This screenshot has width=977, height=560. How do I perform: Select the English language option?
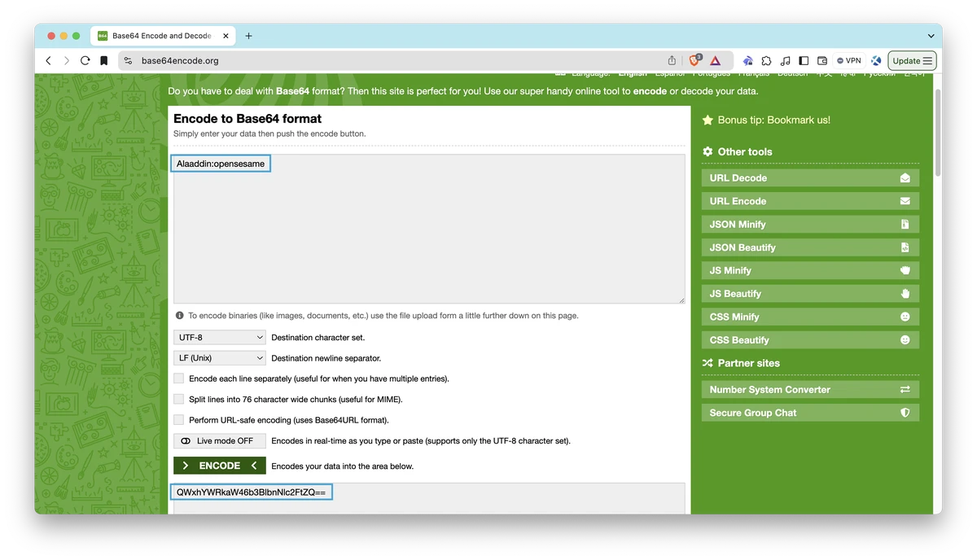tap(633, 72)
